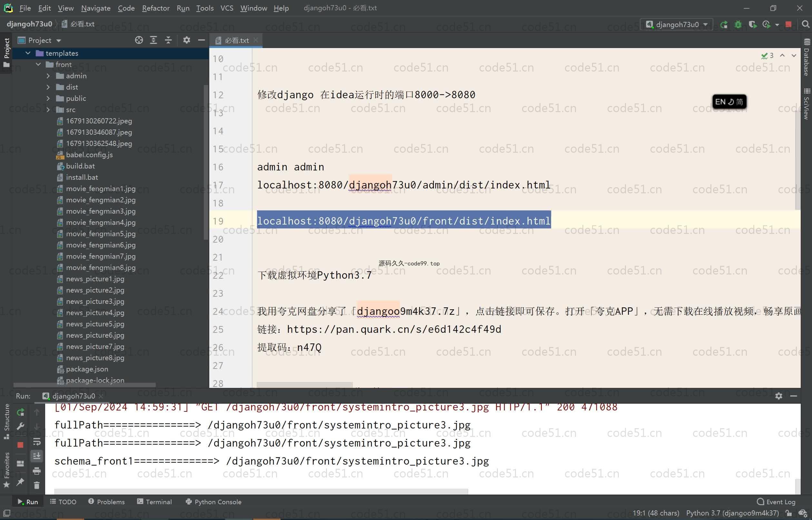
Task: Go to previous highlighted problem arrow
Action: (782, 56)
